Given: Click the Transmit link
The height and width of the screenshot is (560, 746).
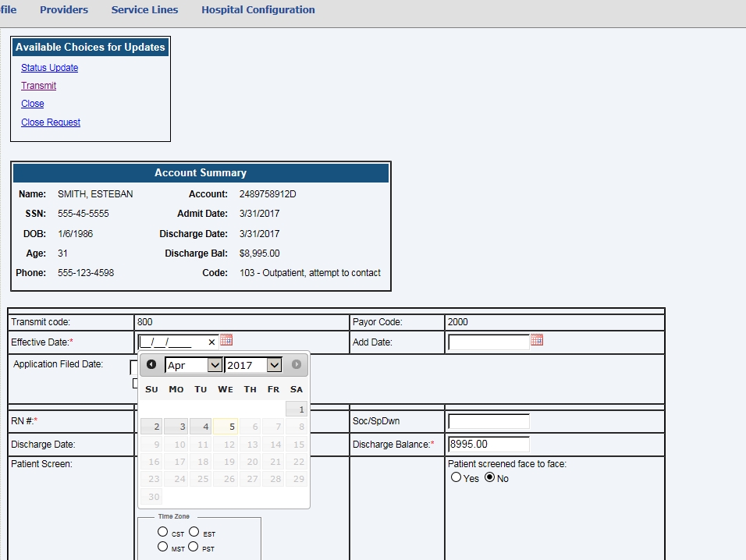Looking at the screenshot, I should (x=38, y=86).
